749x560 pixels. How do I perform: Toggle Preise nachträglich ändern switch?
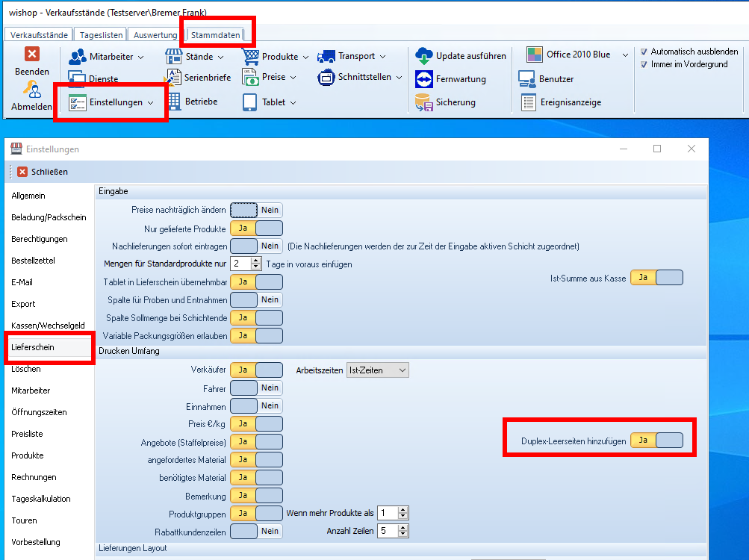pos(256,211)
